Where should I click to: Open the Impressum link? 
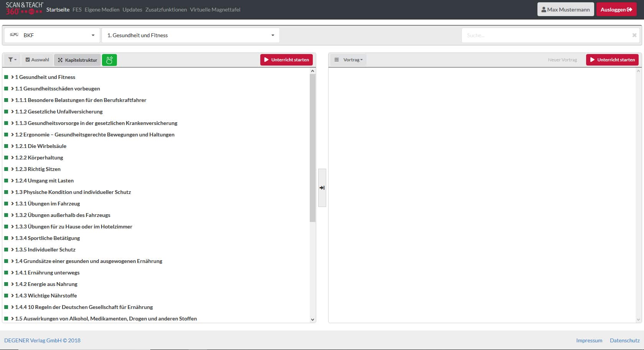click(589, 340)
